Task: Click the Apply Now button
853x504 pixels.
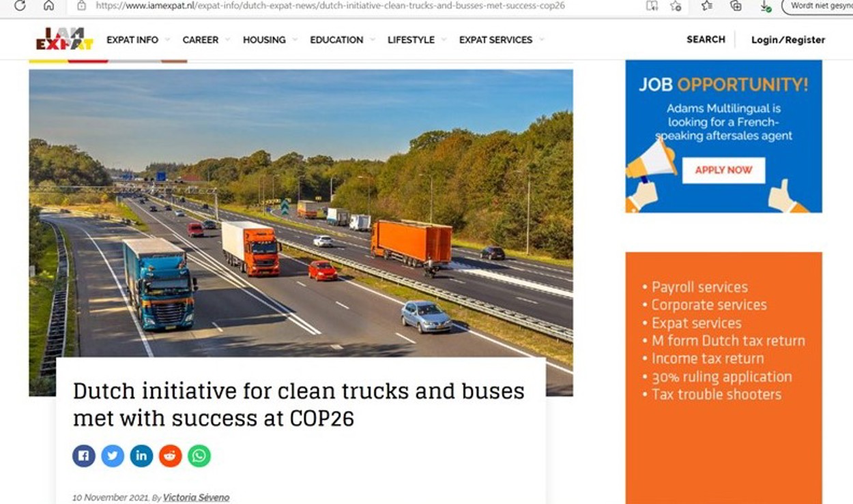Action: [723, 171]
